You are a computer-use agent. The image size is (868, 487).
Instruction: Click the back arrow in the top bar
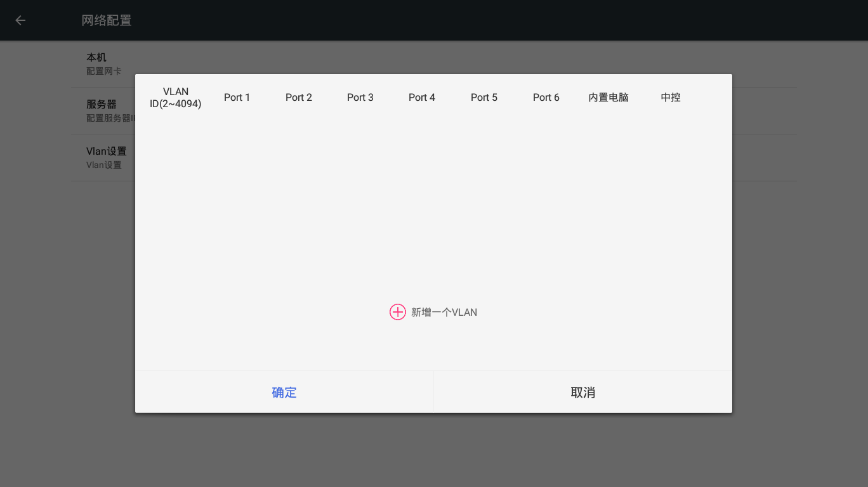click(x=20, y=20)
